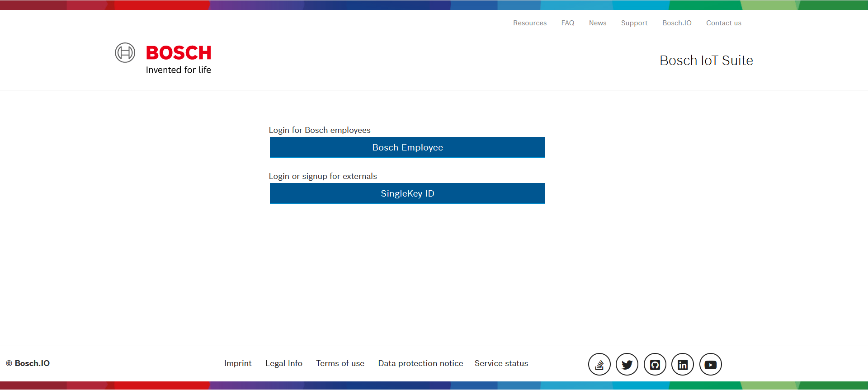
Task: Open the Resources menu item
Action: 530,23
